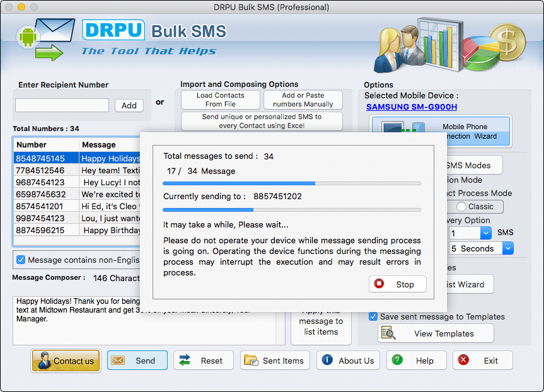The width and height of the screenshot is (544, 392).
Task: Click Send unique or personalized SMS button
Action: click(262, 121)
